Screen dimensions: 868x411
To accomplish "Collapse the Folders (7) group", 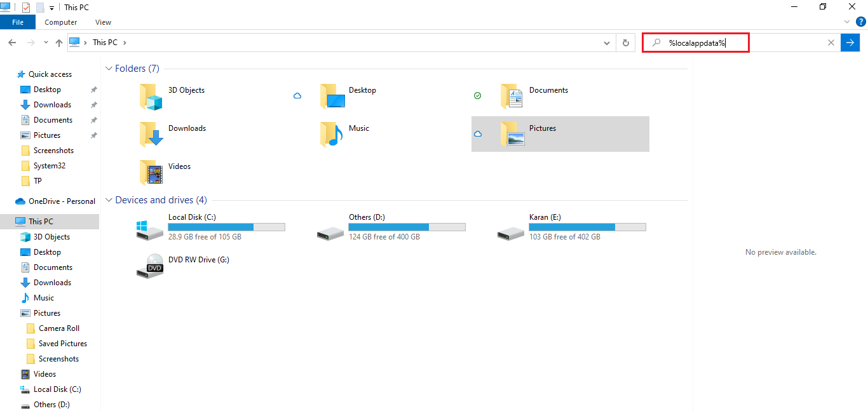I will click(x=109, y=69).
